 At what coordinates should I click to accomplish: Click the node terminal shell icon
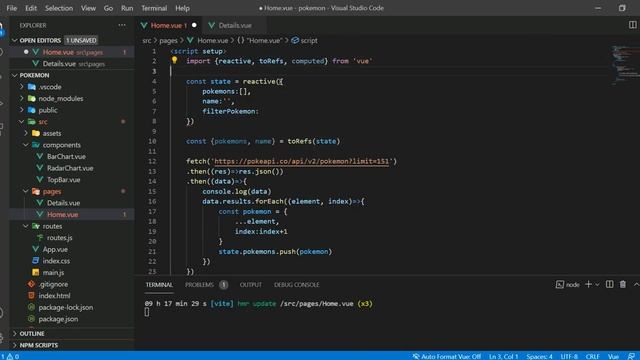pyautogui.click(x=560, y=284)
